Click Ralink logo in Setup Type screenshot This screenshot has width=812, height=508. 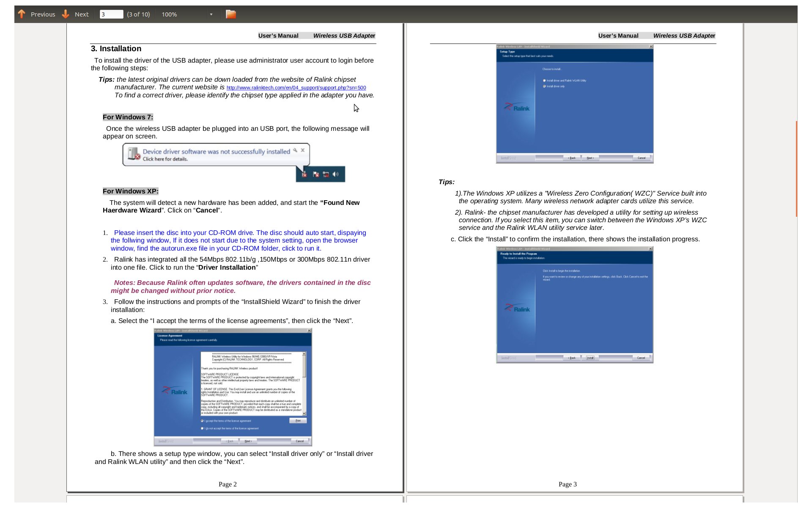pyautogui.click(x=517, y=108)
